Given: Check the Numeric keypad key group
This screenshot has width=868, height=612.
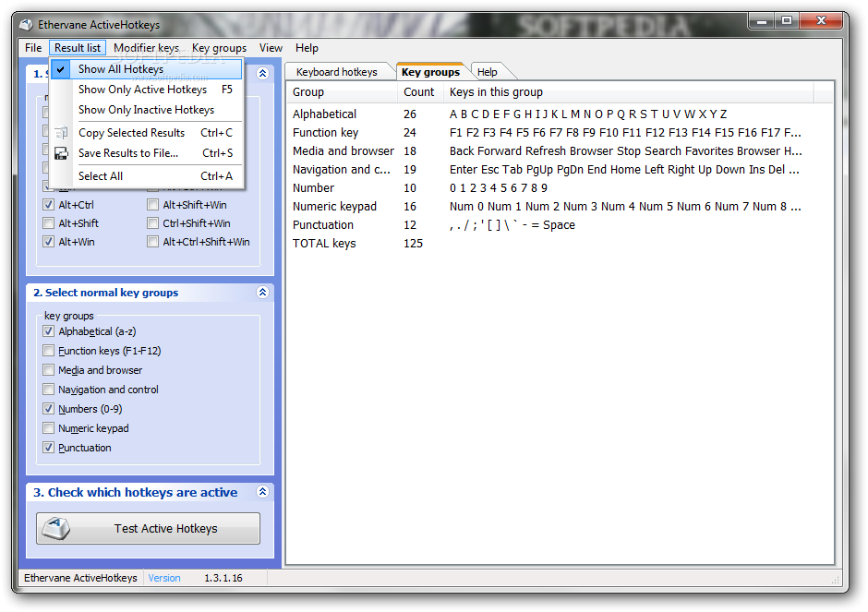Looking at the screenshot, I should (49, 428).
